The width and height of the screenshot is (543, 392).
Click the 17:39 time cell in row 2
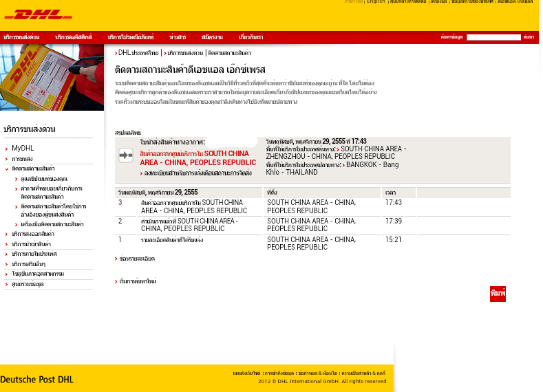[x=394, y=221]
